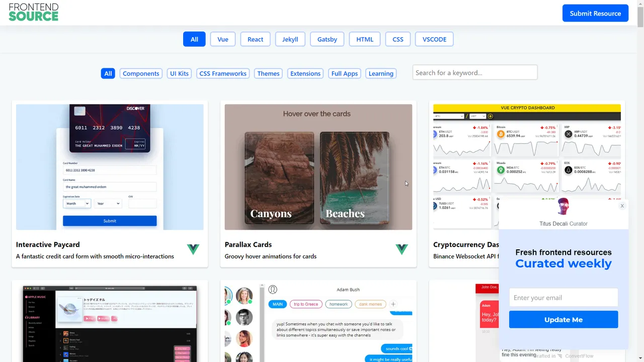Click the 'Curated weekly' heading
This screenshot has width=644, height=362.
[563, 263]
